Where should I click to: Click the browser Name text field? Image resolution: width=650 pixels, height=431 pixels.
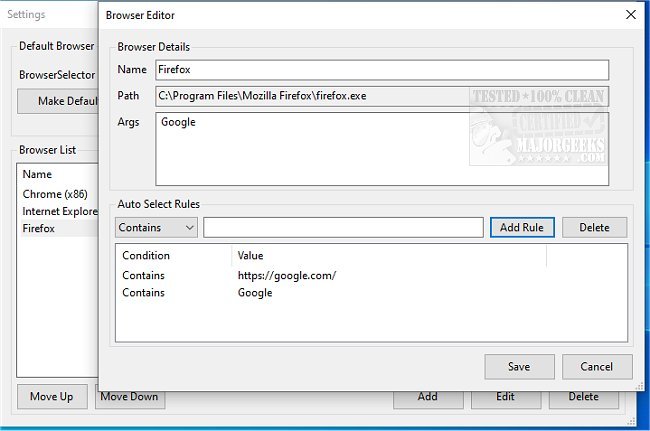382,70
